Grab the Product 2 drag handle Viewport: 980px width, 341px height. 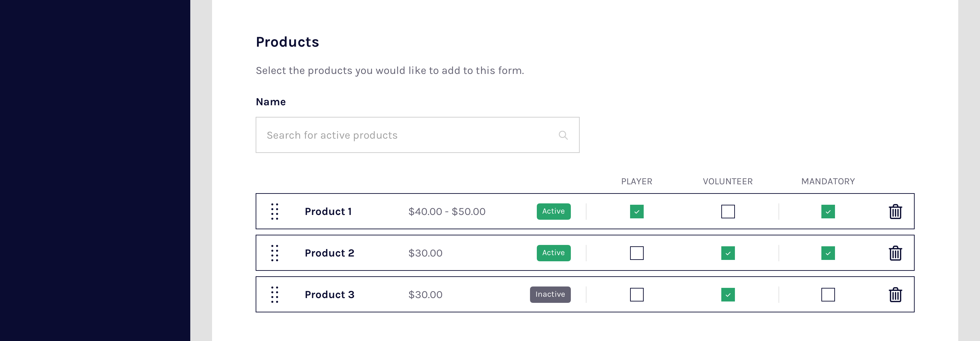click(x=275, y=253)
